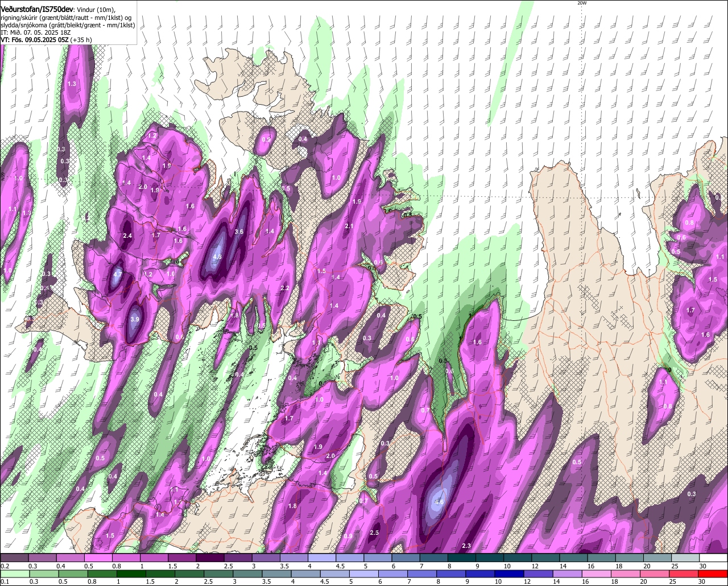
Task: Click the VT: Fös. 09.05.2025 05Z line
Action: pos(46,40)
